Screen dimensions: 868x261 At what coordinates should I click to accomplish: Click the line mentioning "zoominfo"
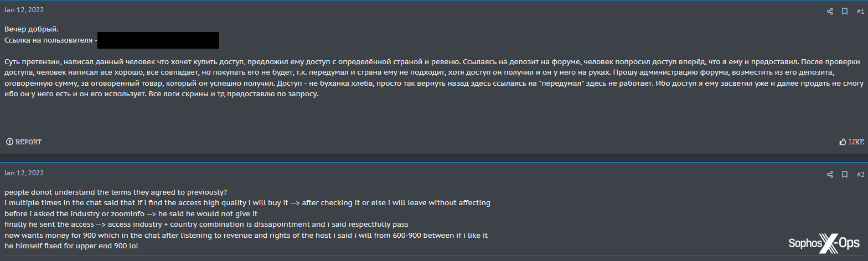[131, 213]
